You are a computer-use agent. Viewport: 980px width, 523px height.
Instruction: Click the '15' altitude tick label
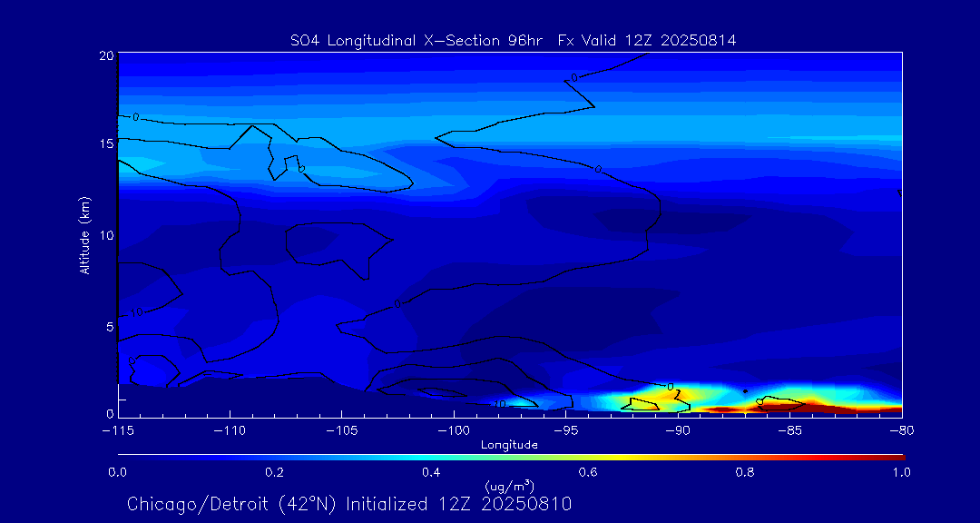(x=105, y=143)
